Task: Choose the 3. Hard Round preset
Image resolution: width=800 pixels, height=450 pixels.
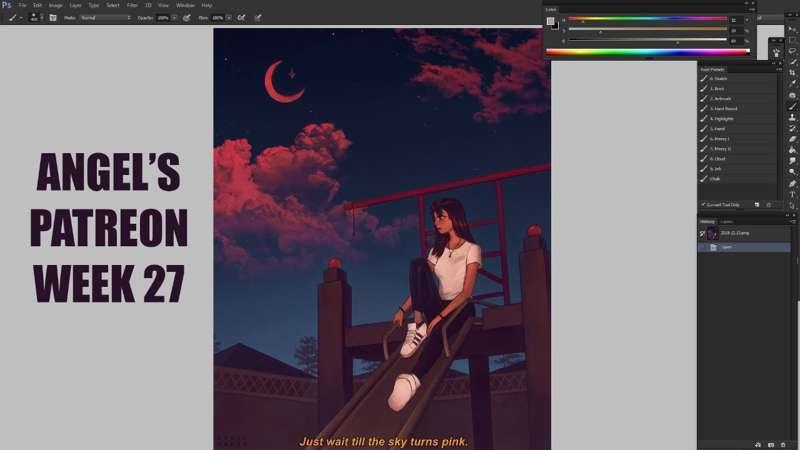Action: (x=738, y=109)
